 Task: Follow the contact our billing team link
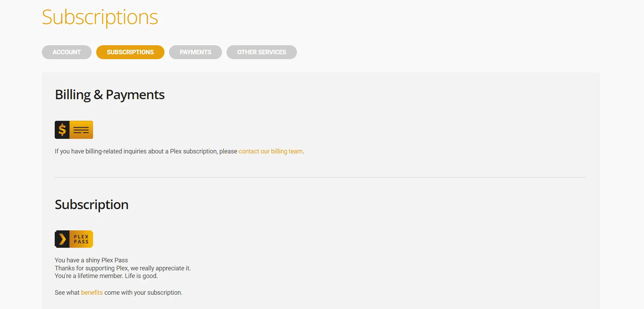tap(271, 151)
